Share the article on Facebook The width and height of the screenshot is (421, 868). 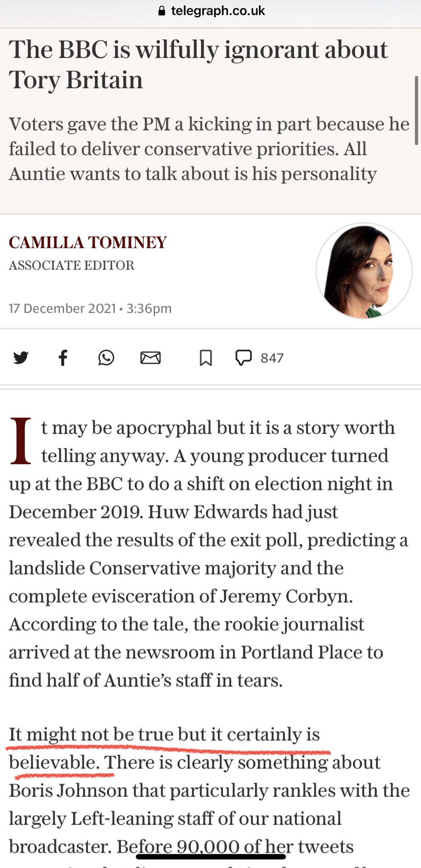pos(63,358)
